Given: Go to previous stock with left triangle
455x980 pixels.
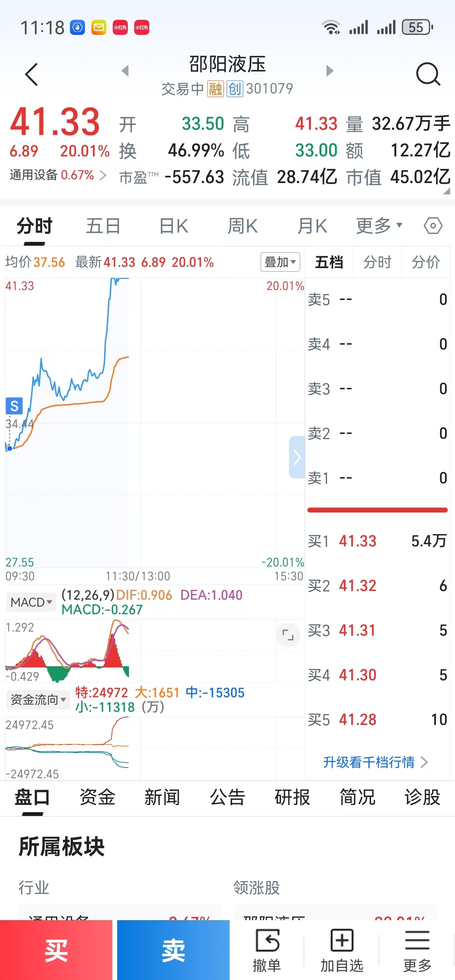Looking at the screenshot, I should pyautogui.click(x=125, y=71).
